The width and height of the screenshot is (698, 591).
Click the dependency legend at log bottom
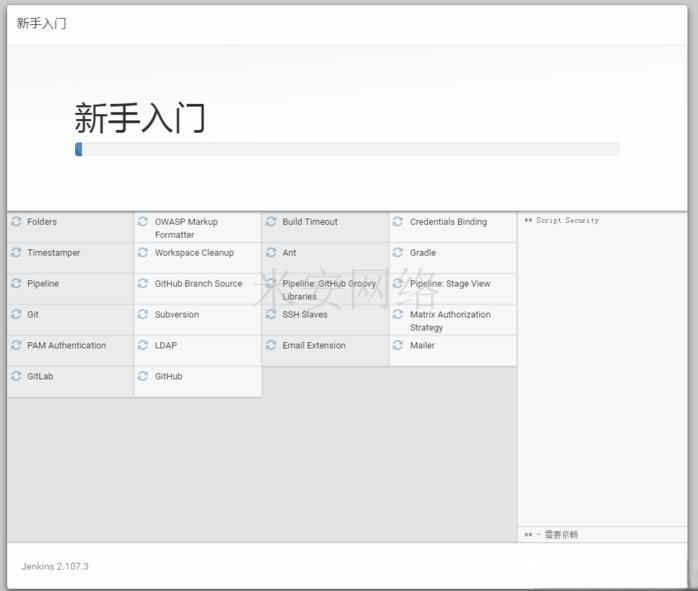tap(551, 534)
